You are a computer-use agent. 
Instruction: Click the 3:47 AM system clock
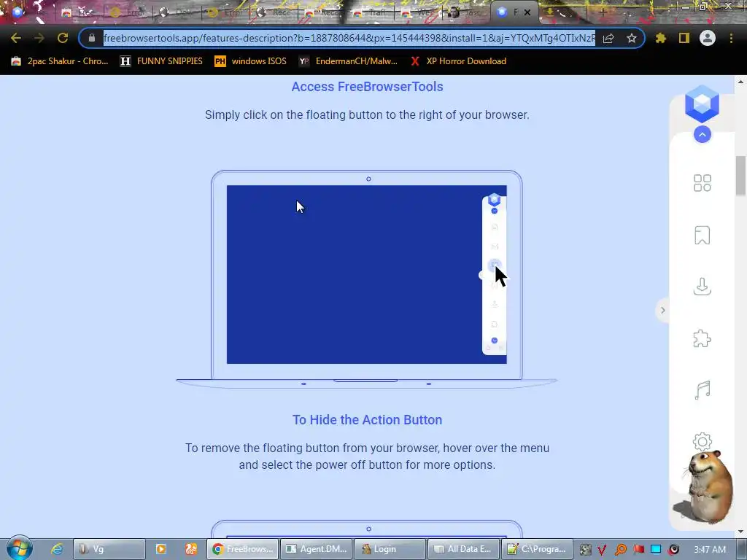tap(710, 550)
